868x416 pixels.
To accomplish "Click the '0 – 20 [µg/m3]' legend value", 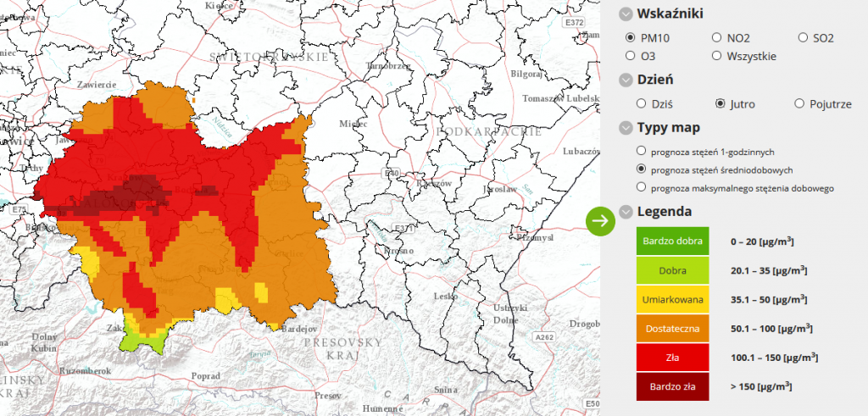I will coord(762,241).
